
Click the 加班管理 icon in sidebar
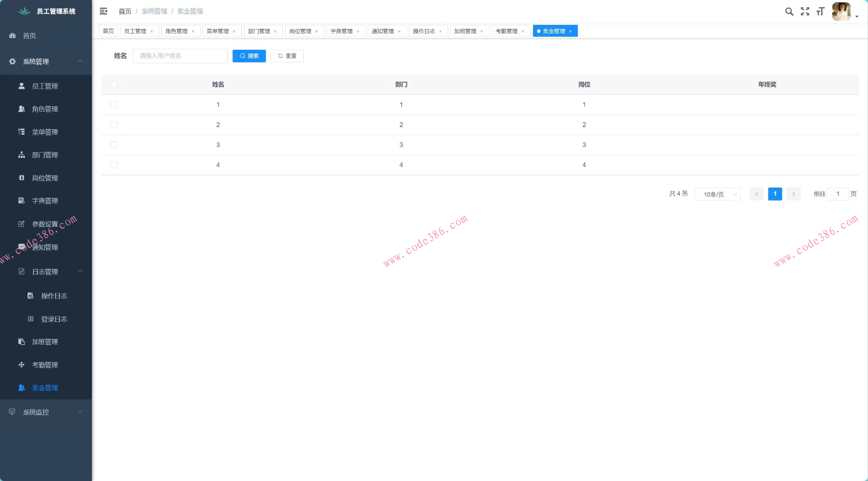pos(21,342)
